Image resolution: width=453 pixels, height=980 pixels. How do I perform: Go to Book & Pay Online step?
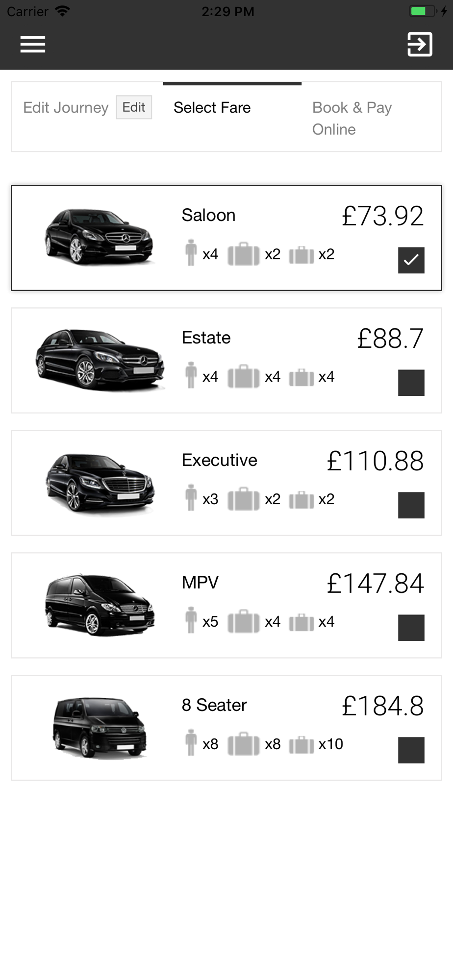pos(352,118)
